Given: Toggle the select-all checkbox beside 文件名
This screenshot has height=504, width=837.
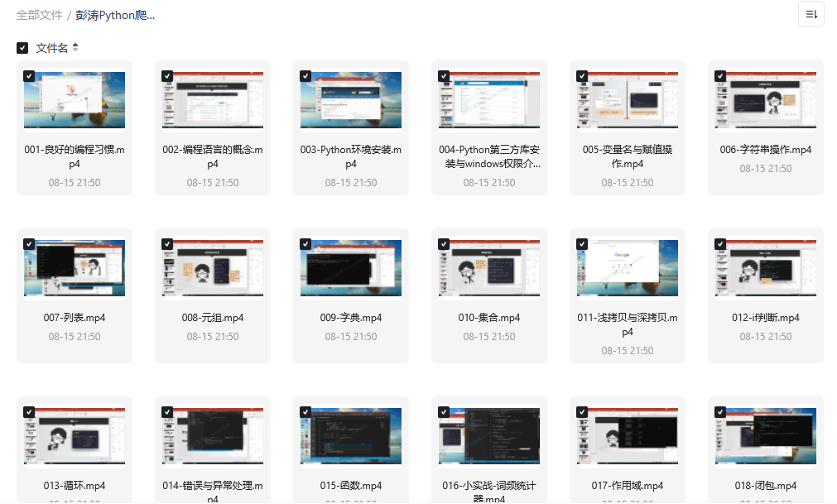Looking at the screenshot, I should click(22, 48).
